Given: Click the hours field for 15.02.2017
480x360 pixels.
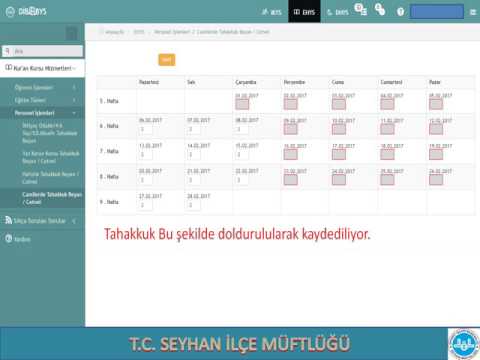Looking at the screenshot, I should 242,155.
